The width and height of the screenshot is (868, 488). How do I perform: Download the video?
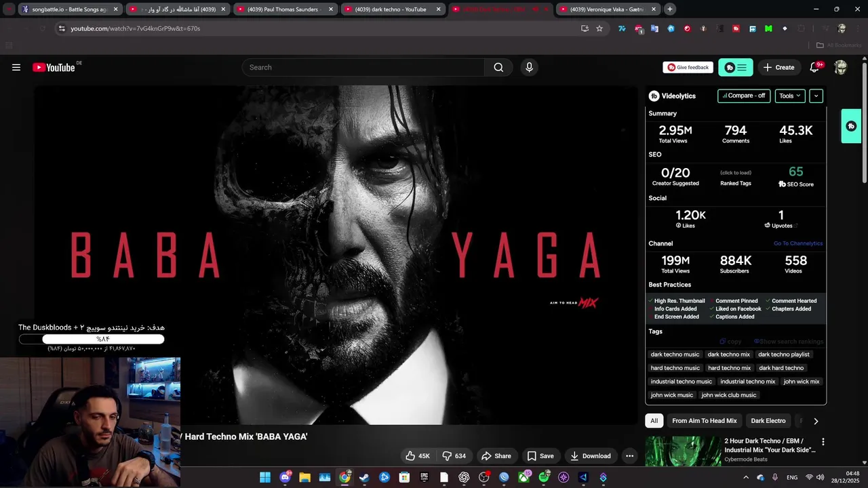click(x=591, y=456)
